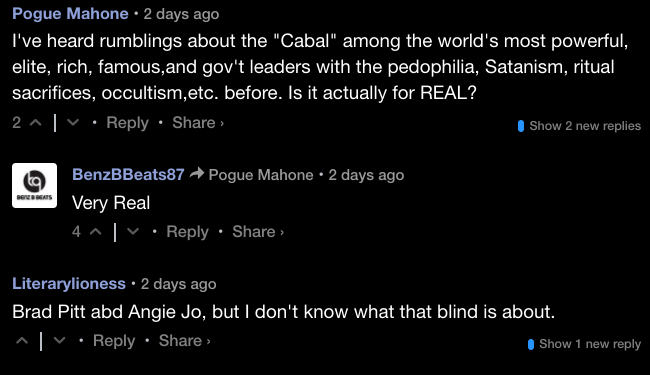Viewport: 650px width, 375px height.
Task: Downvote Pogue Mahone's Cabal comment
Action: click(73, 123)
